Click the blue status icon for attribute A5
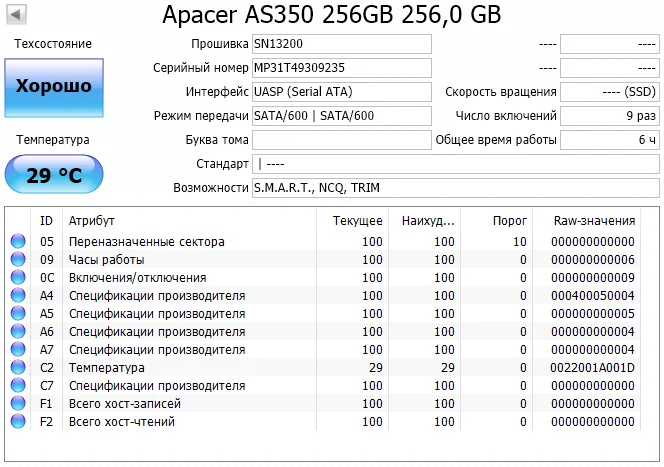 pos(18,313)
